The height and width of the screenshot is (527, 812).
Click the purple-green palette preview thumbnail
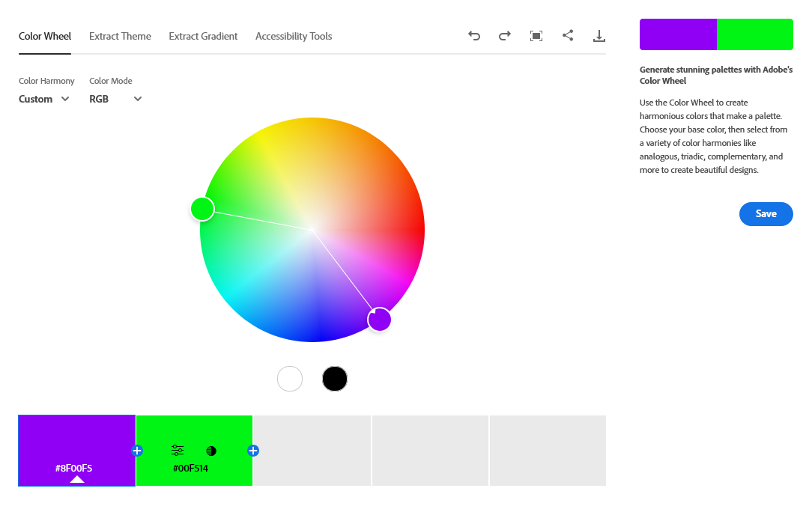[x=716, y=34]
